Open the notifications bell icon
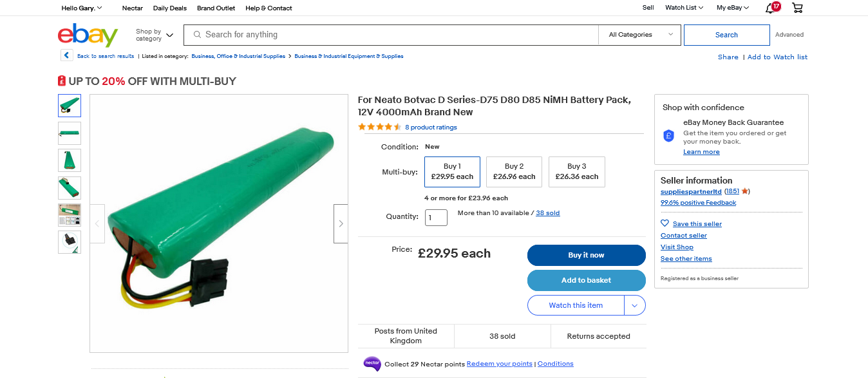Image resolution: width=868 pixels, height=378 pixels. (x=769, y=8)
